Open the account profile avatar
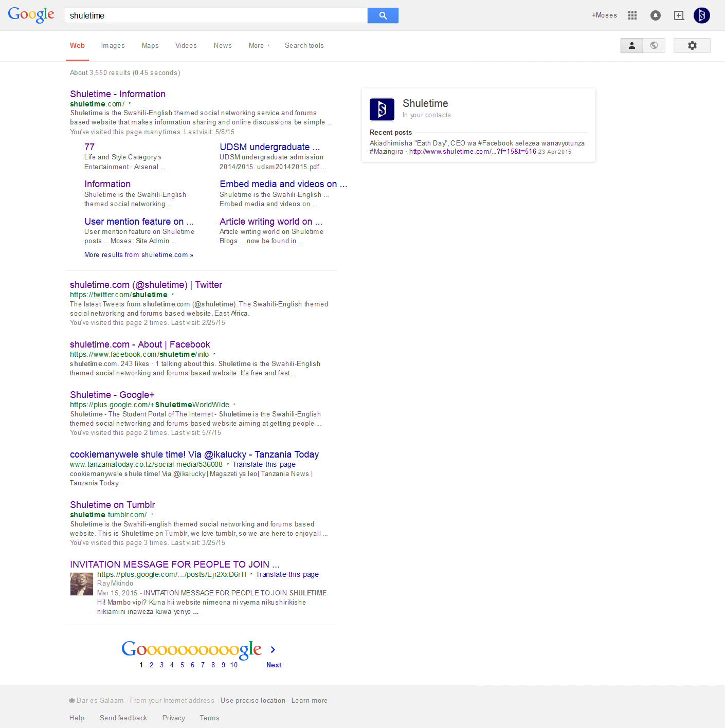The image size is (725, 728). [x=702, y=15]
